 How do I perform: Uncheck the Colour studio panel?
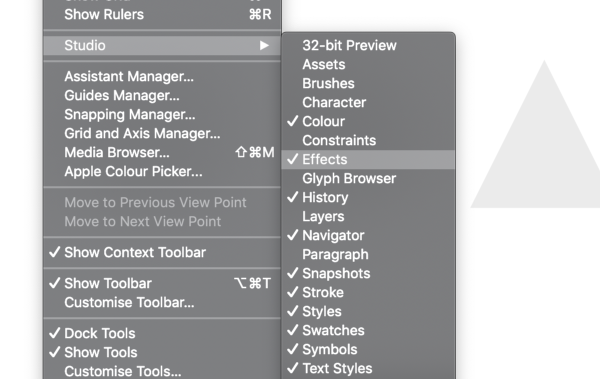(368, 121)
